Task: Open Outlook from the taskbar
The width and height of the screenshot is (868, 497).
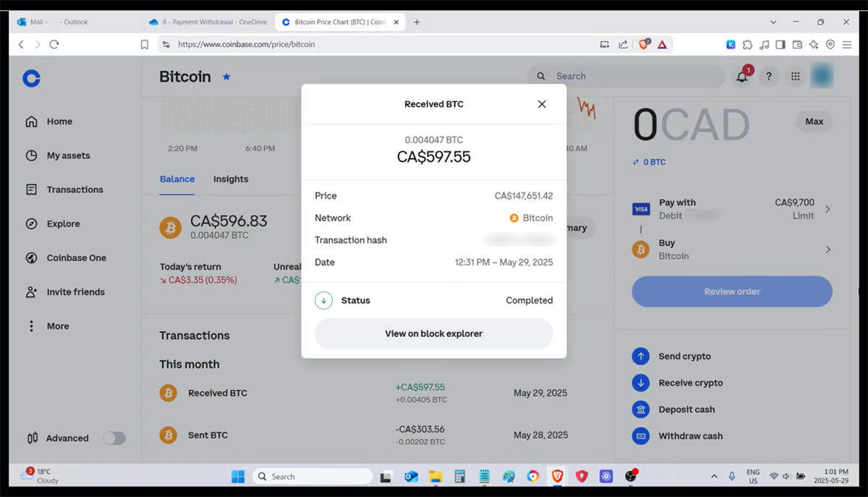Action: pyautogui.click(x=412, y=476)
